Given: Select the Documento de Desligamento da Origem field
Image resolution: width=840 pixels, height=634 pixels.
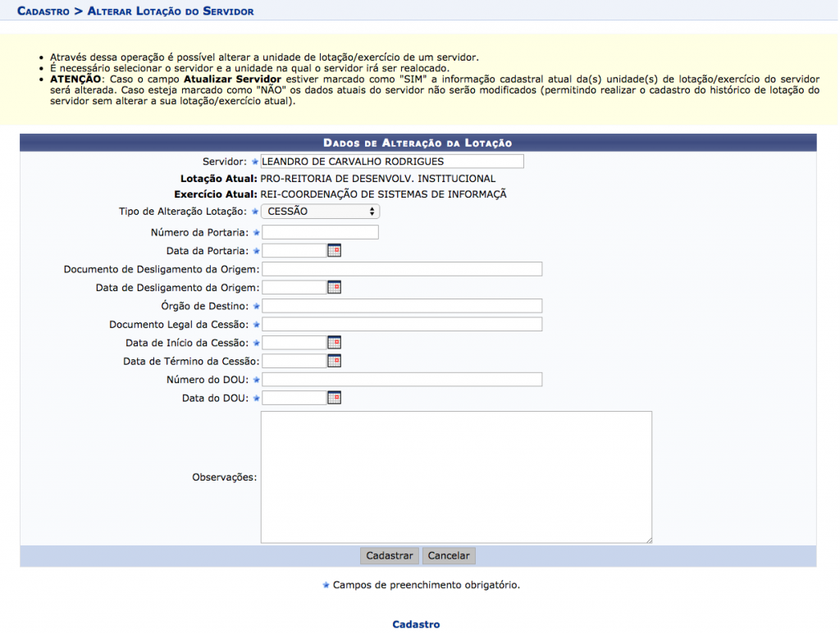Looking at the screenshot, I should 402,269.
